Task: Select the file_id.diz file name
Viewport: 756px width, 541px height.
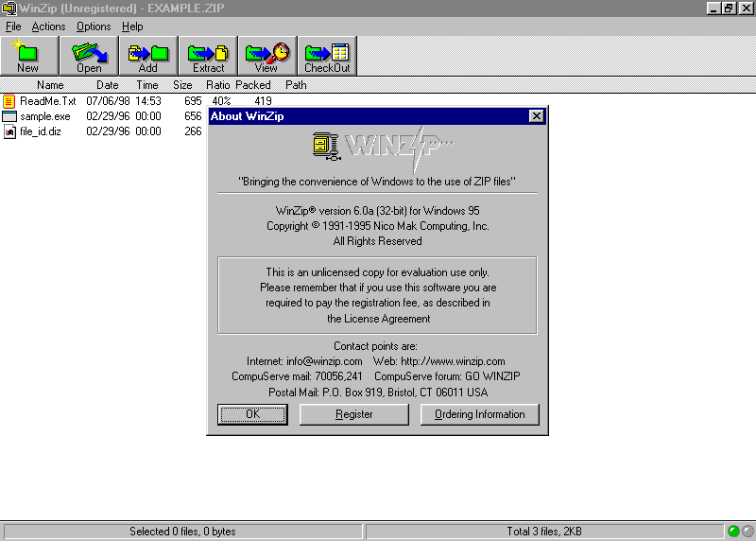Action: coord(40,131)
